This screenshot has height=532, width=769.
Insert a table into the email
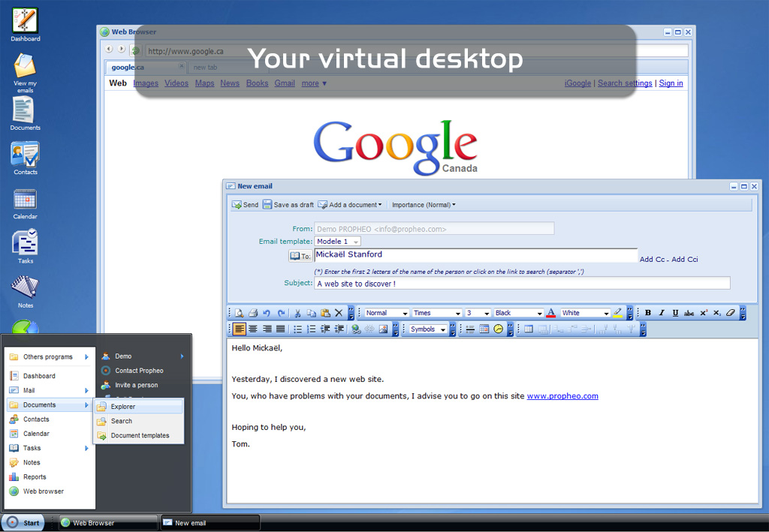point(529,329)
